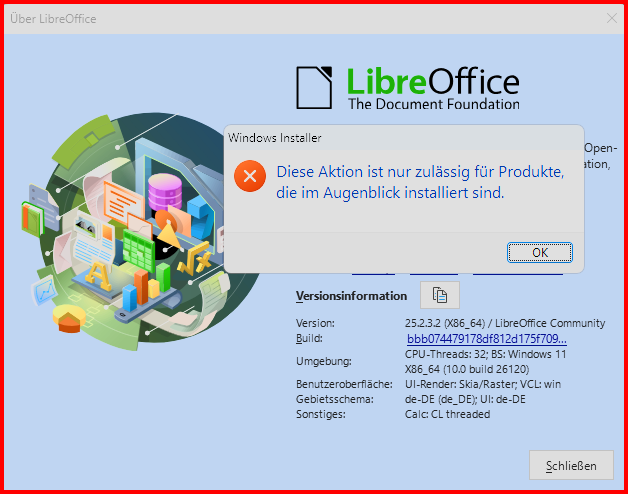Viewport: 628px width, 494px height.
Task: Click the LibreOffice document logo icon
Action: (x=314, y=88)
